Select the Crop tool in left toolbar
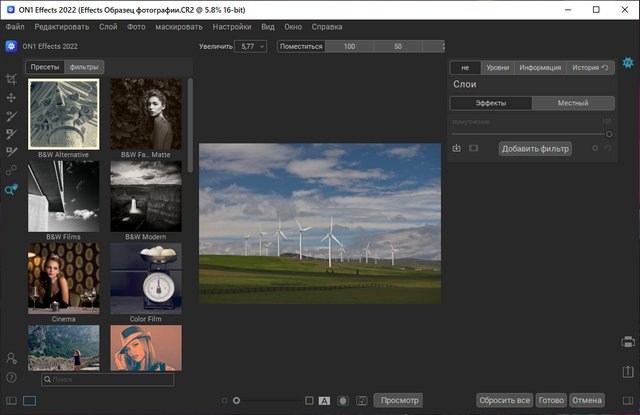This screenshot has width=640, height=415. click(x=11, y=79)
